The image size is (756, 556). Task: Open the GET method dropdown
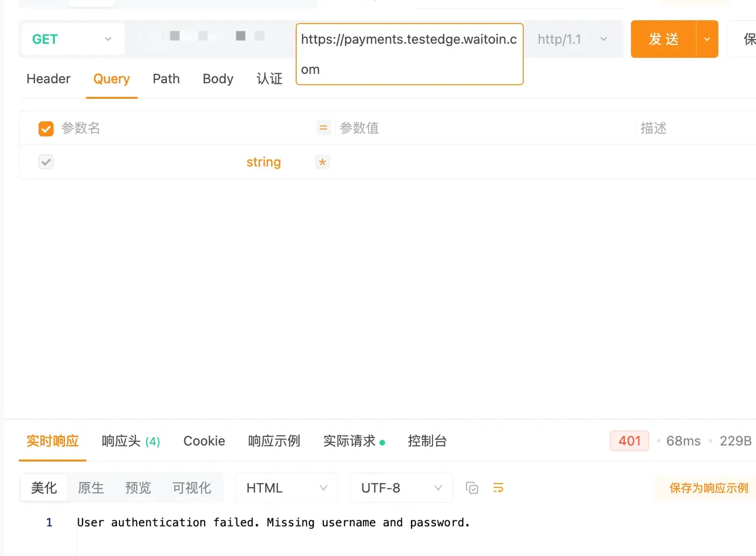point(73,39)
